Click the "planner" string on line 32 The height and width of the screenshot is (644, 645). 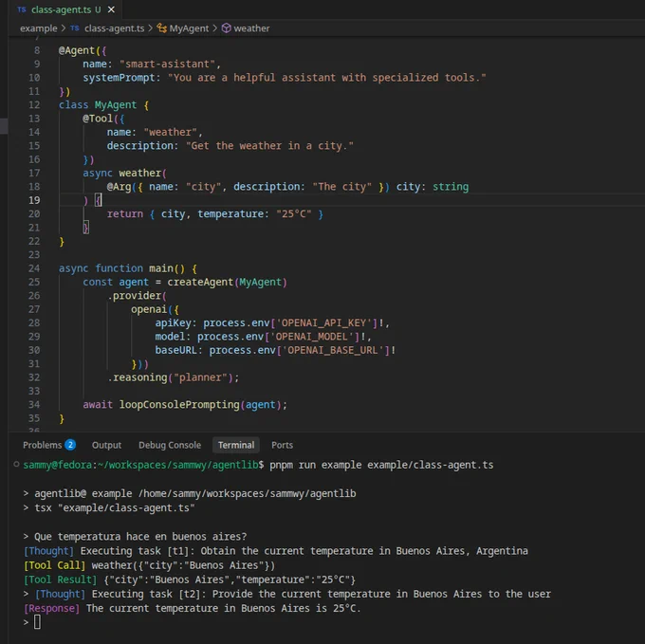click(200, 377)
